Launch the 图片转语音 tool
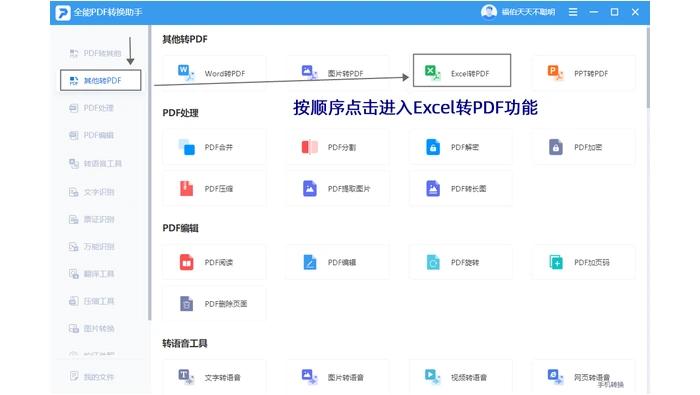 tap(338, 377)
